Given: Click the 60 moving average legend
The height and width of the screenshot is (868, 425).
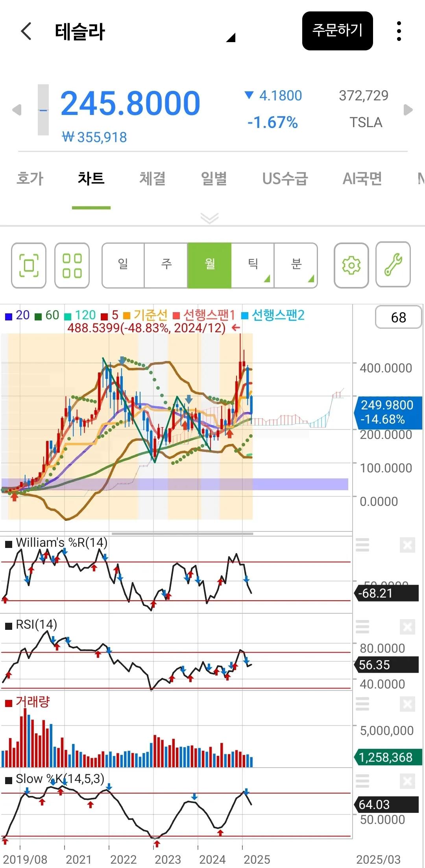Looking at the screenshot, I should pos(47,315).
